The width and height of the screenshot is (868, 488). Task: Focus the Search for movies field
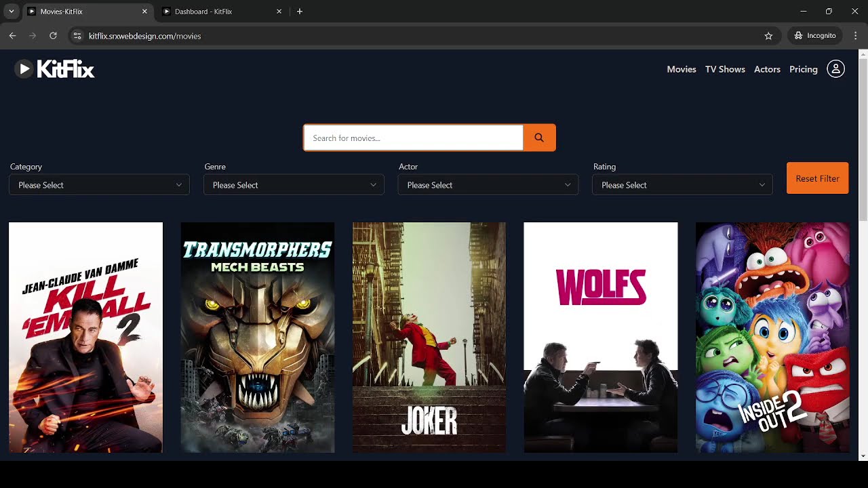coord(414,138)
